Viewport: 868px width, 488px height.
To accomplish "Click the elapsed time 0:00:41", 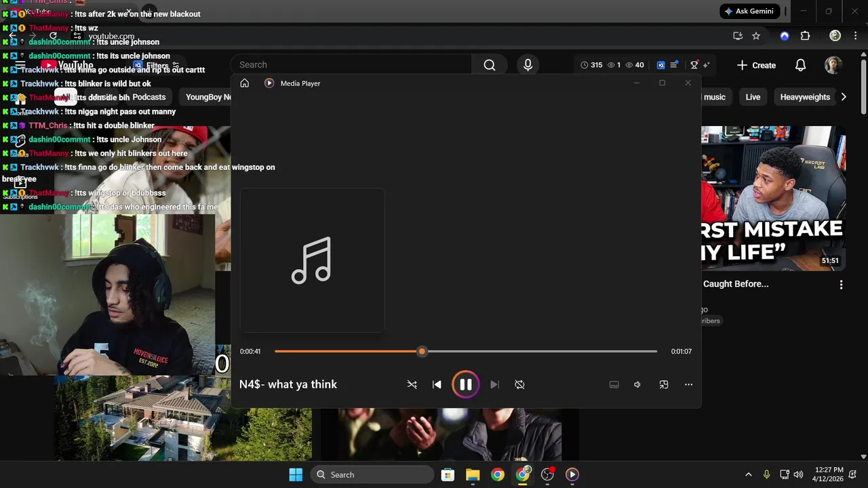I will (x=250, y=351).
